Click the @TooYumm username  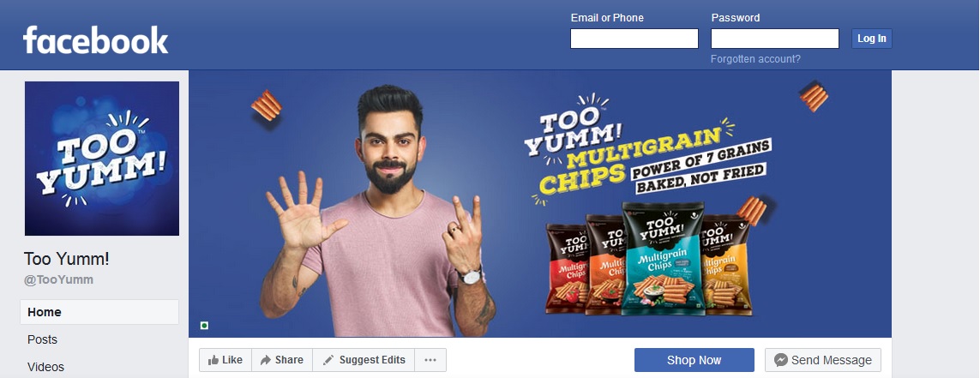coord(59,280)
